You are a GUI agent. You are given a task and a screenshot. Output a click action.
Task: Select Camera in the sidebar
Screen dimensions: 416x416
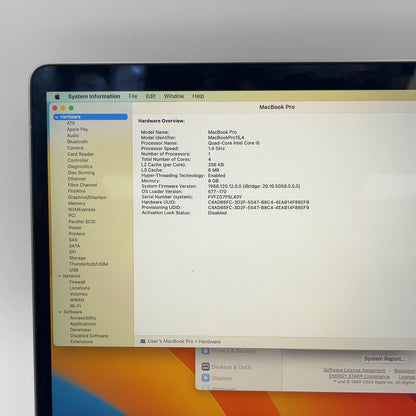[75, 148]
